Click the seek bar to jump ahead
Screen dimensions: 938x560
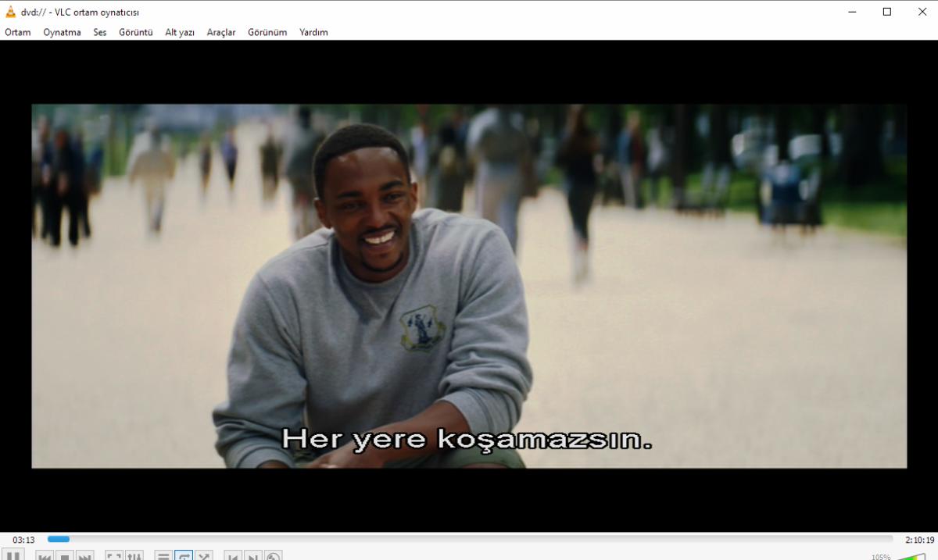click(470, 539)
